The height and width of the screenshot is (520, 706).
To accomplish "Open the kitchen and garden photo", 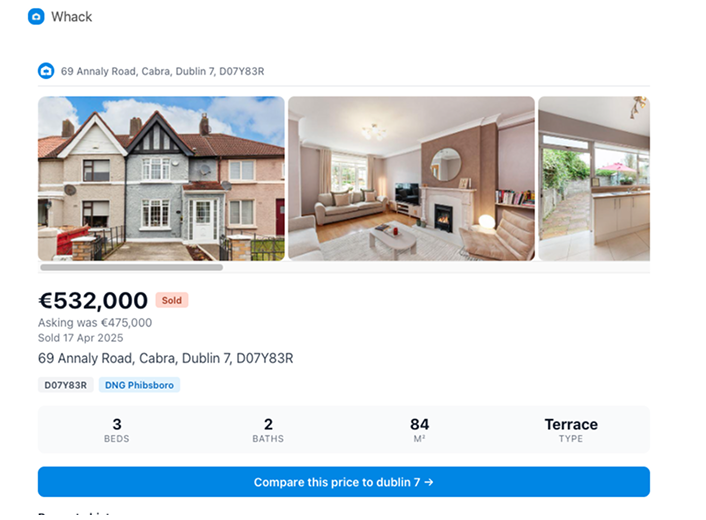I will point(594,178).
